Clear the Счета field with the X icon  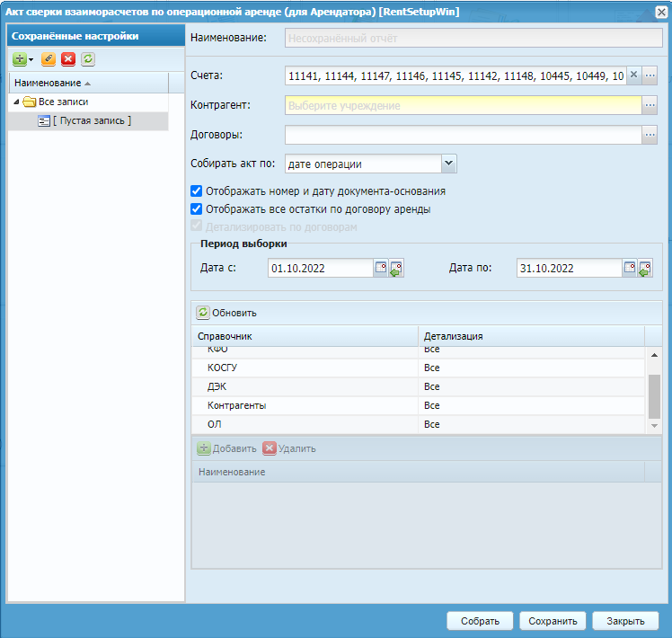coord(633,75)
